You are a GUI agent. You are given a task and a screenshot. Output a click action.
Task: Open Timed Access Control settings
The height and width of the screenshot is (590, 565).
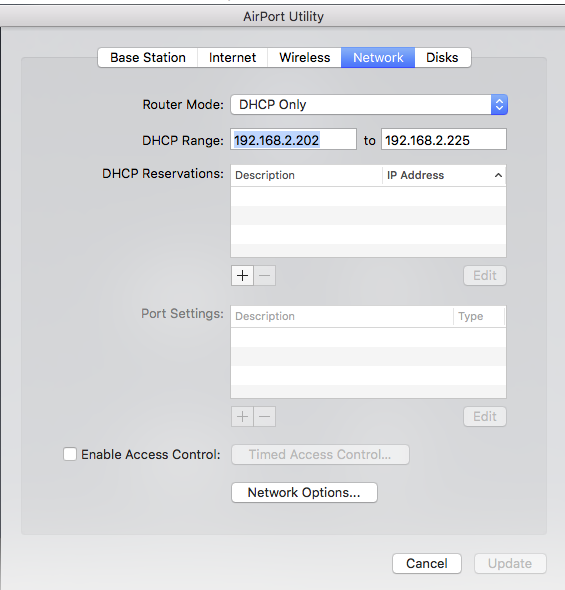[320, 455]
